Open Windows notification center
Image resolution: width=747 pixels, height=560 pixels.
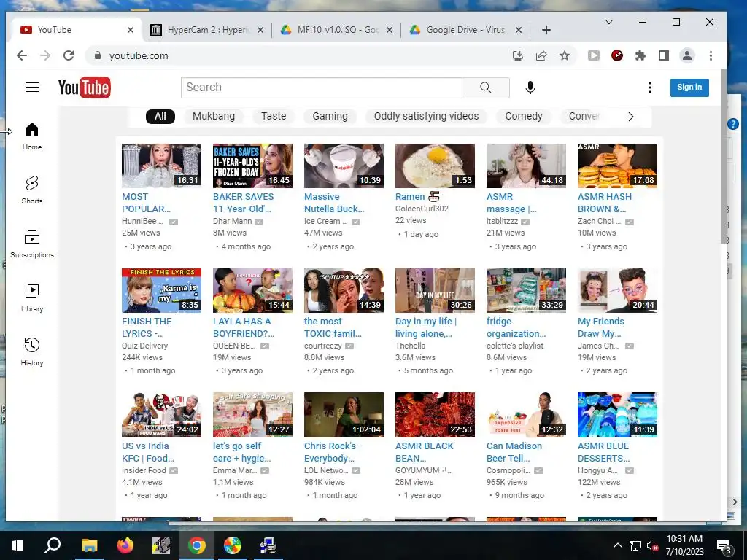click(724, 546)
